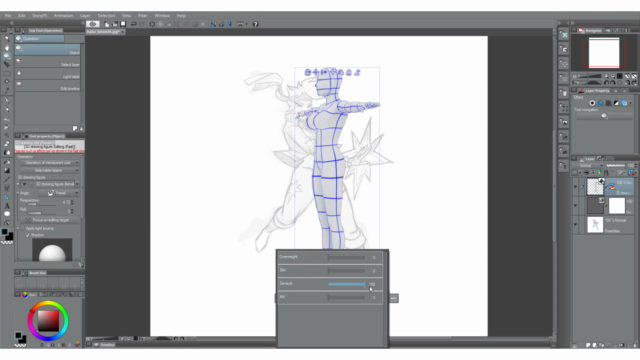This screenshot has width=640, height=360.
Task: Collapse the Apply light source section expander
Action: pos(18,228)
